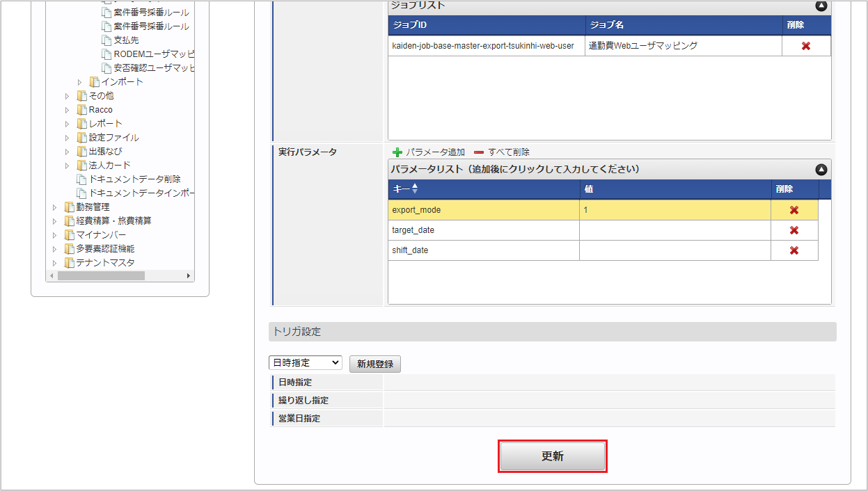868x491 pixels.
Task: Click the 支払先 document icon
Action: pos(106,40)
